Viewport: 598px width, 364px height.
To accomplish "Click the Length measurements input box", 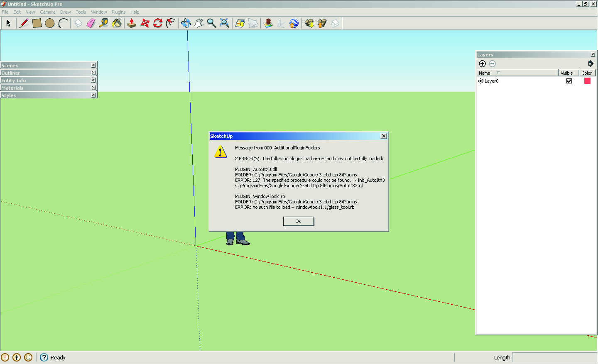I will coord(555,357).
